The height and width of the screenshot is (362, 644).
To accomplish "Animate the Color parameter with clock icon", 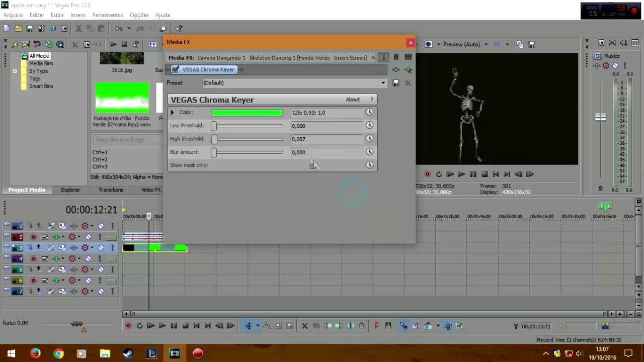I will (x=370, y=112).
